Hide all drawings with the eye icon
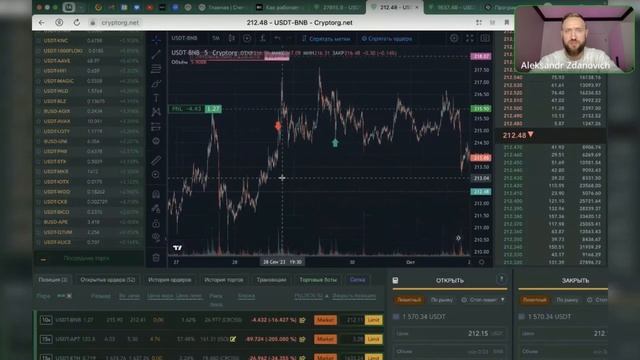Image resolution: width=640 pixels, height=360 pixels. 156,238
